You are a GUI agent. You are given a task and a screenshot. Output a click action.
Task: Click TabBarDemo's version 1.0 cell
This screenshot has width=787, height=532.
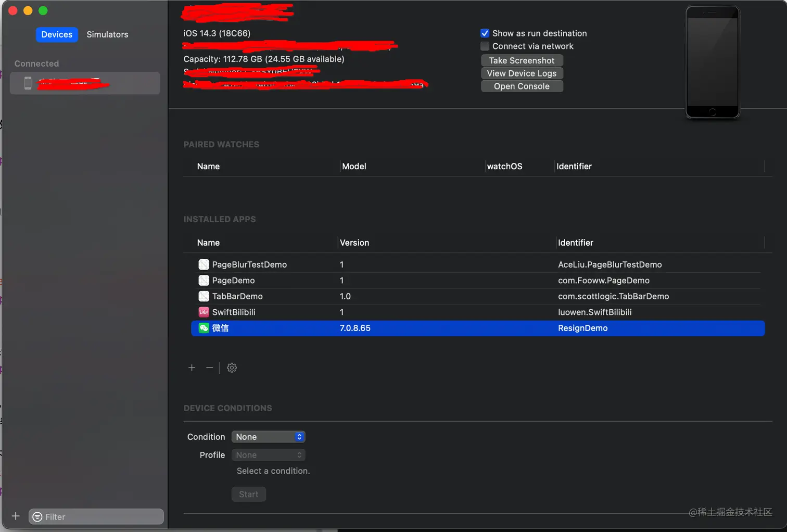pyautogui.click(x=345, y=296)
